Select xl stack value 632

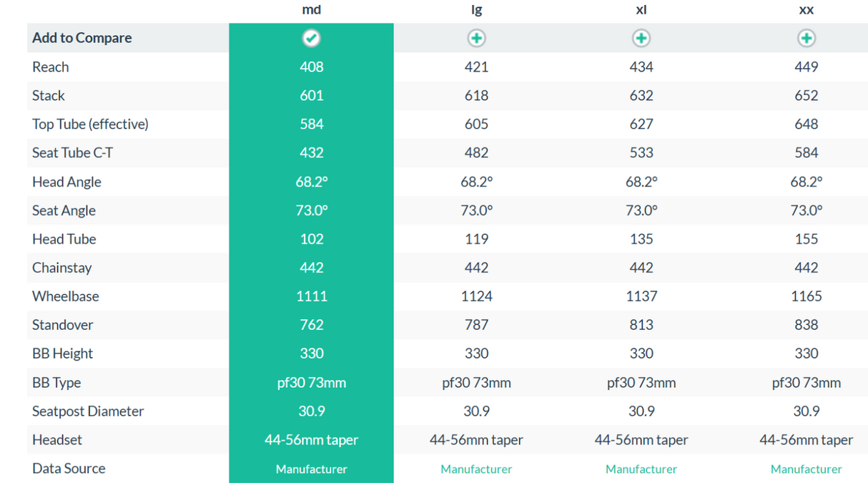[641, 96]
